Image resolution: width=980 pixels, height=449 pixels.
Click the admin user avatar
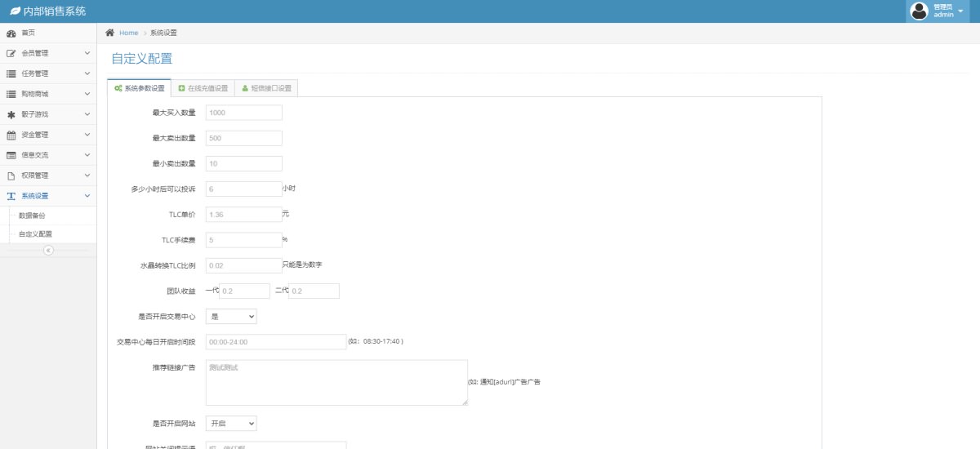point(920,11)
